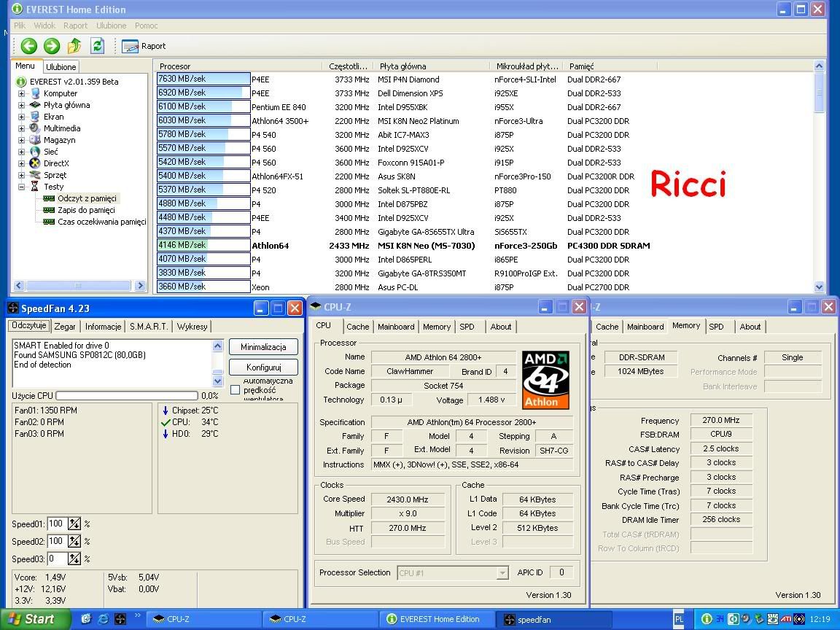Expand the Komputer tree node
This screenshot has width=840, height=630.
tap(21, 94)
